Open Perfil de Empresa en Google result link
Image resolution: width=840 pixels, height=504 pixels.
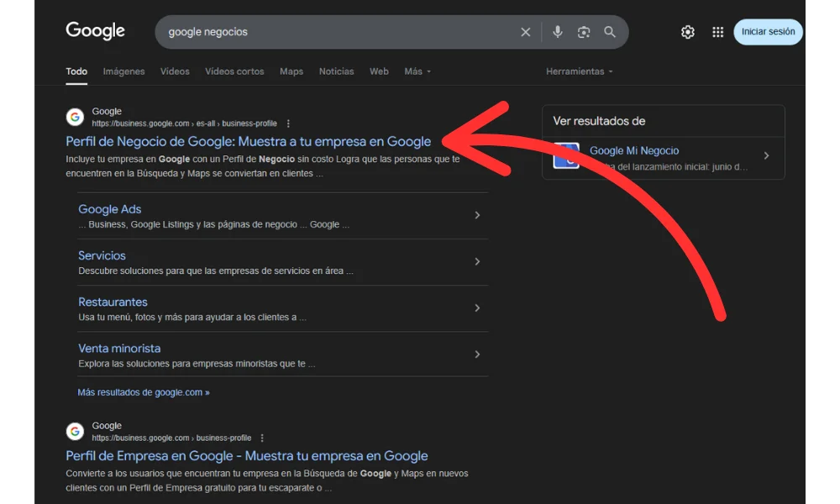click(x=246, y=456)
